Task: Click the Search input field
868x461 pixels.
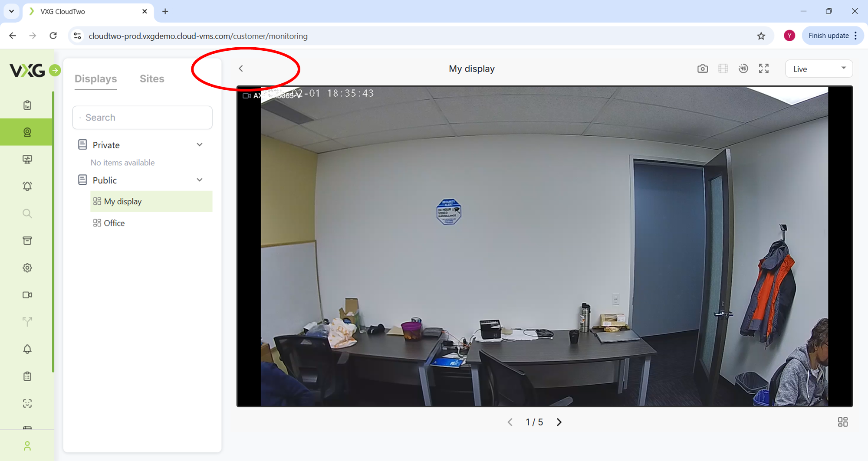Action: pos(142,118)
